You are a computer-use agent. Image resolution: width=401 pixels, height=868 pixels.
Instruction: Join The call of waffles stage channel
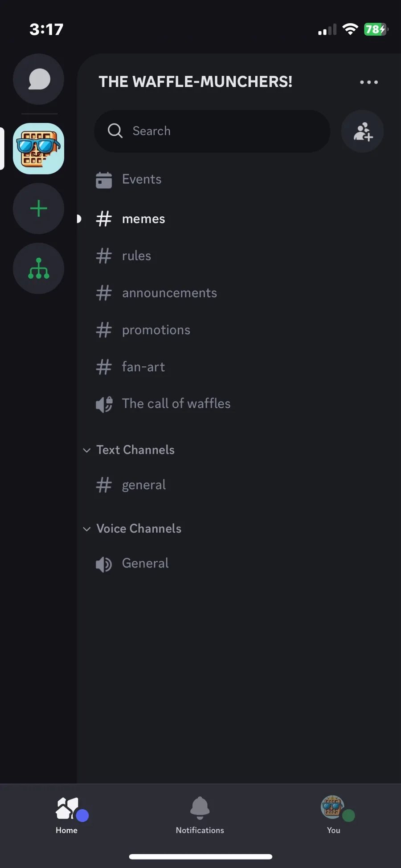176,404
